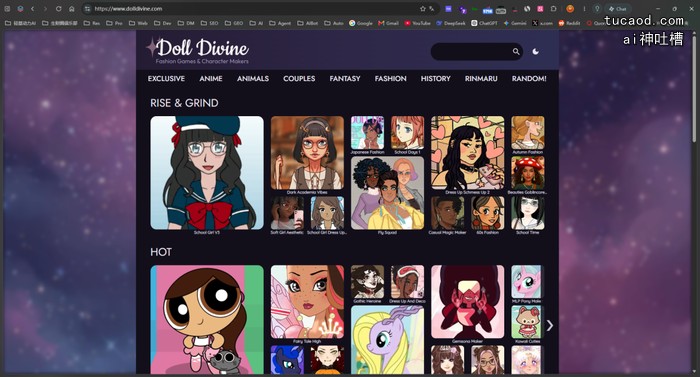The width and height of the screenshot is (700, 377).
Task: Open the Gmail bookmark
Action: pyautogui.click(x=388, y=23)
